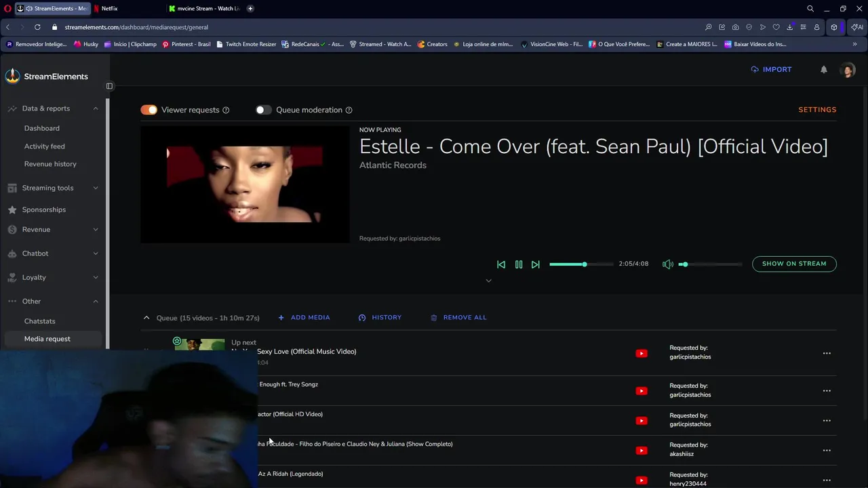The image size is (868, 488).
Task: Click the song progress bar
Action: click(x=581, y=264)
